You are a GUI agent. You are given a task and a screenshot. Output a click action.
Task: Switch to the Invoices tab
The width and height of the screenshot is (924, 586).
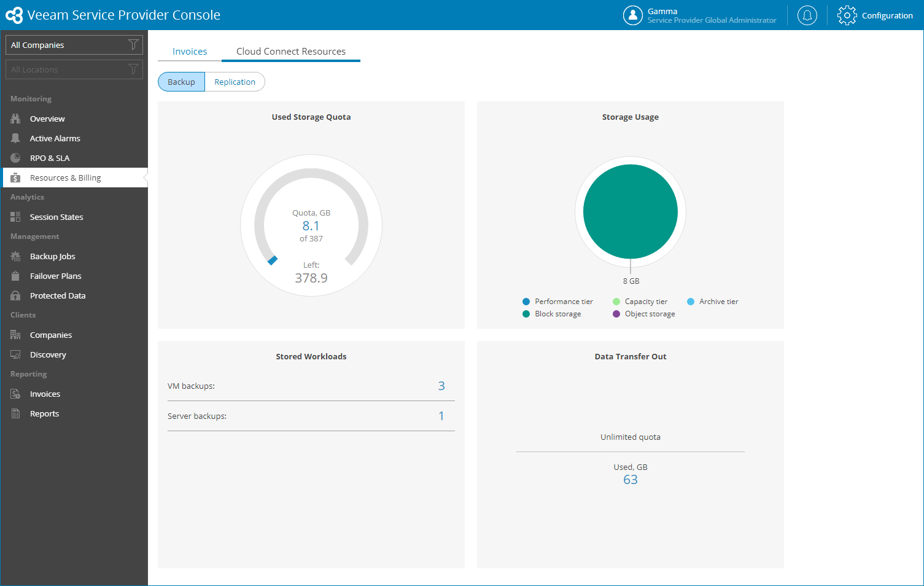(x=190, y=52)
